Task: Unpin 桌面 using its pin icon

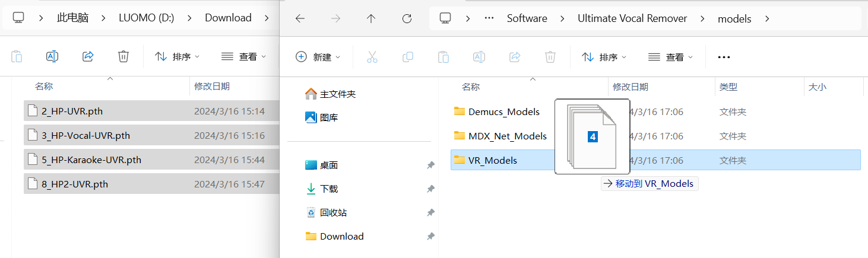Action: coord(430,165)
